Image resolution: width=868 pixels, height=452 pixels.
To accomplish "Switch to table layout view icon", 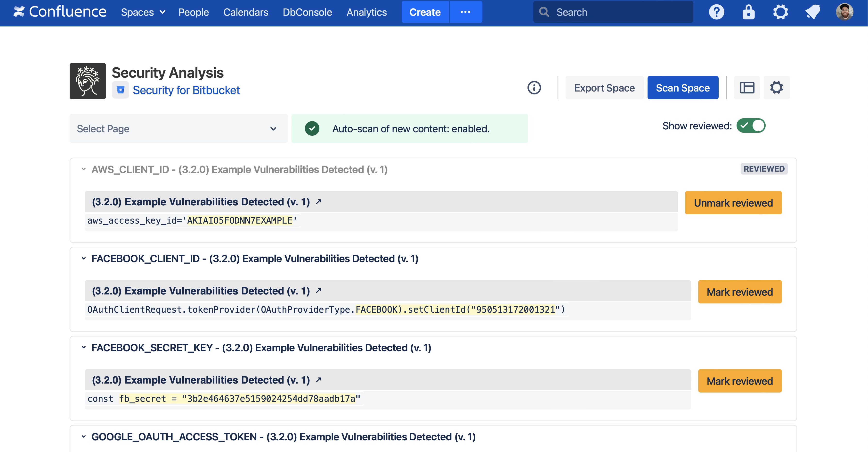I will (x=747, y=88).
